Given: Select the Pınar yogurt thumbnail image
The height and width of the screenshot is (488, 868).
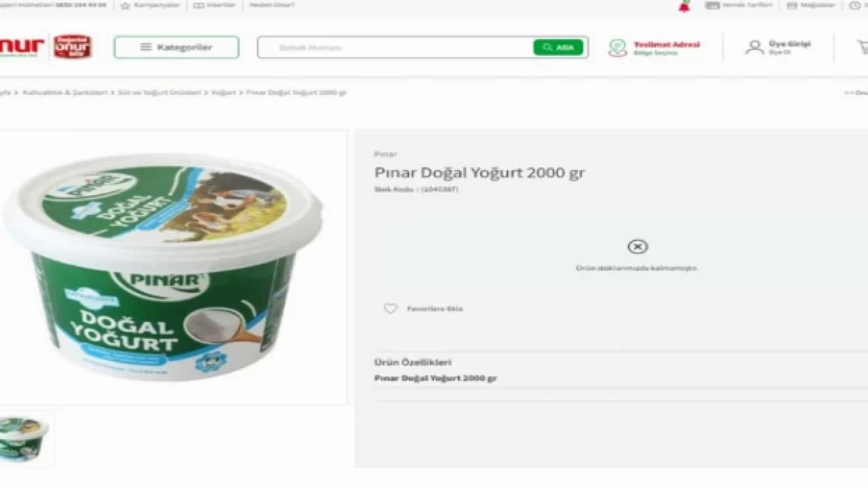Looking at the screenshot, I should (x=24, y=438).
